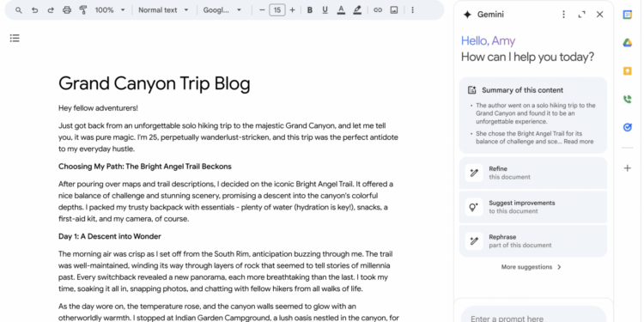The image size is (644, 322).
Task: Redo the last action
Action: (51, 10)
